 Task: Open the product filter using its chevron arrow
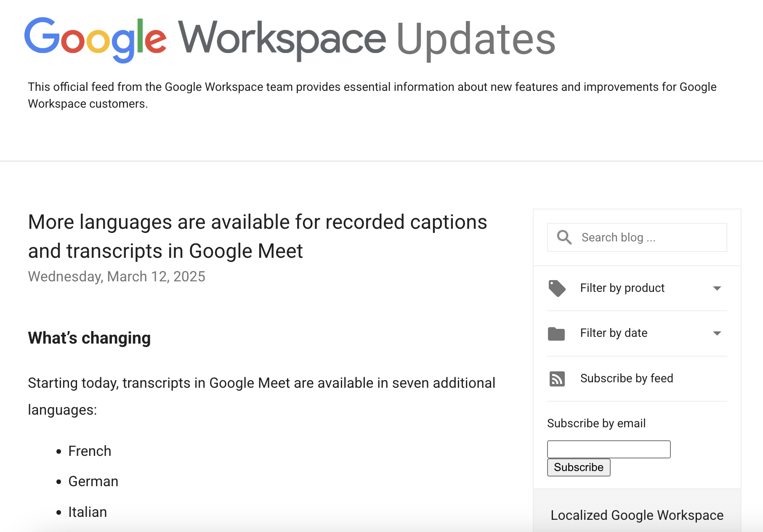pyautogui.click(x=718, y=288)
